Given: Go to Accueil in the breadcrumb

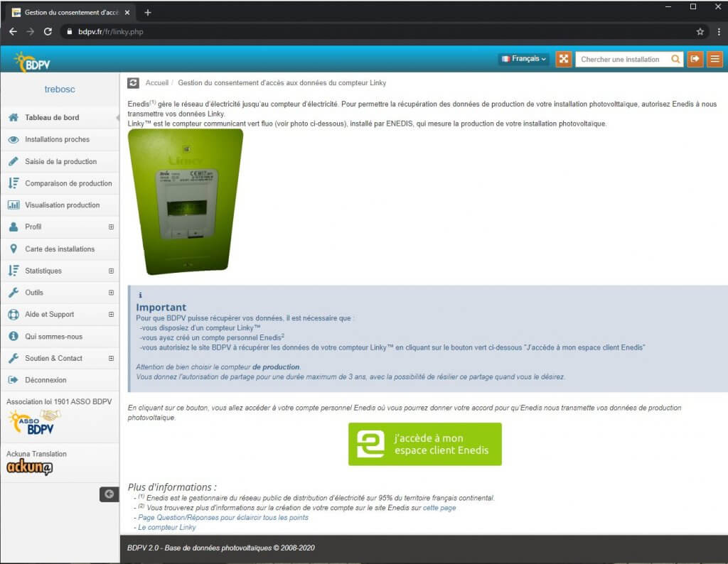Looking at the screenshot, I should click(x=157, y=82).
